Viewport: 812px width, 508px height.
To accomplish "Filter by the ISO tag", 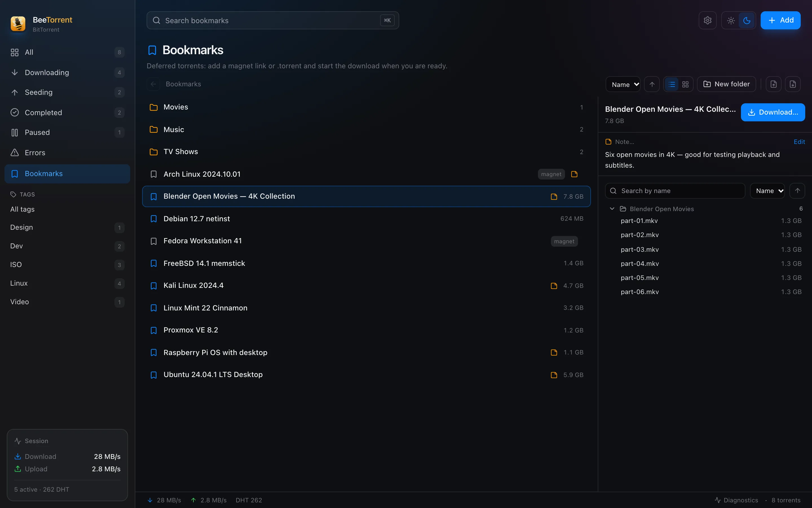I will point(67,265).
